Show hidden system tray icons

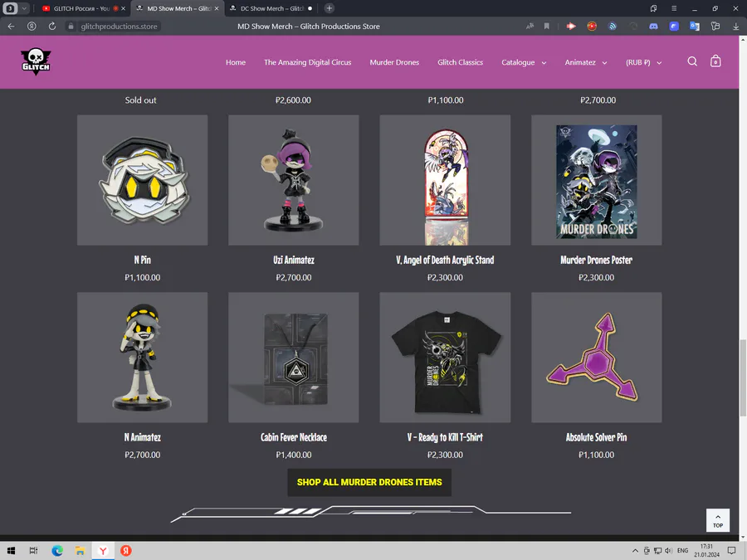[x=635, y=551]
